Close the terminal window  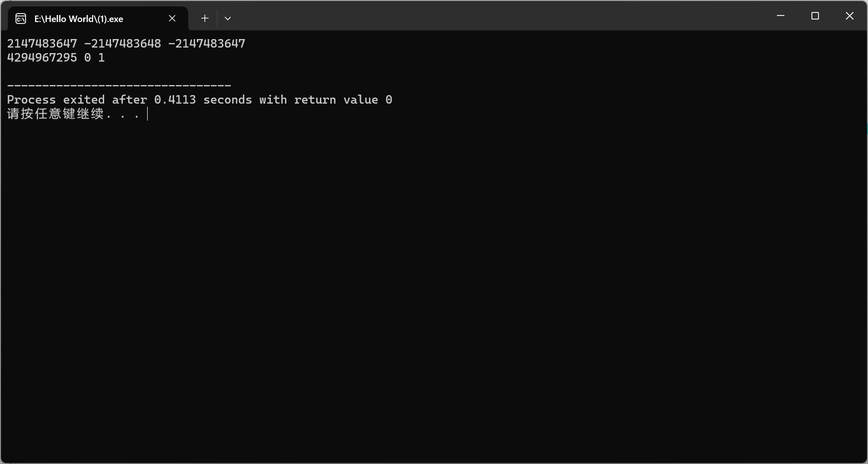click(x=849, y=16)
